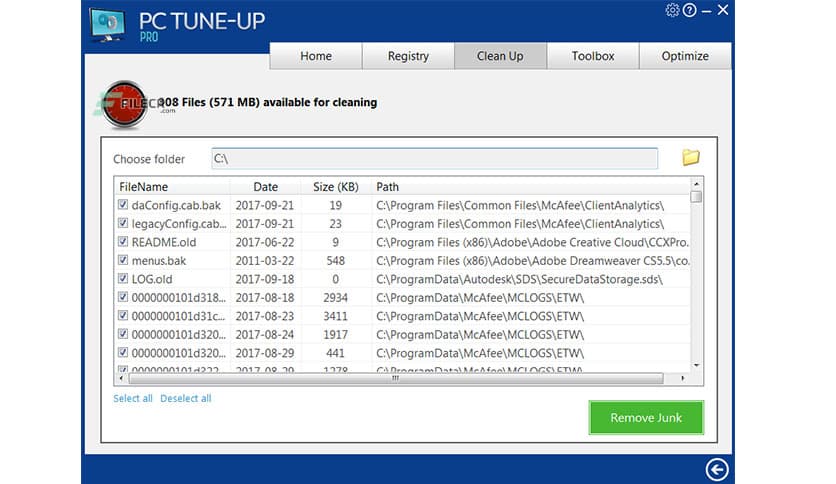Screen dimensions: 836x484
Task: Click size value 548
Action: [x=335, y=261]
